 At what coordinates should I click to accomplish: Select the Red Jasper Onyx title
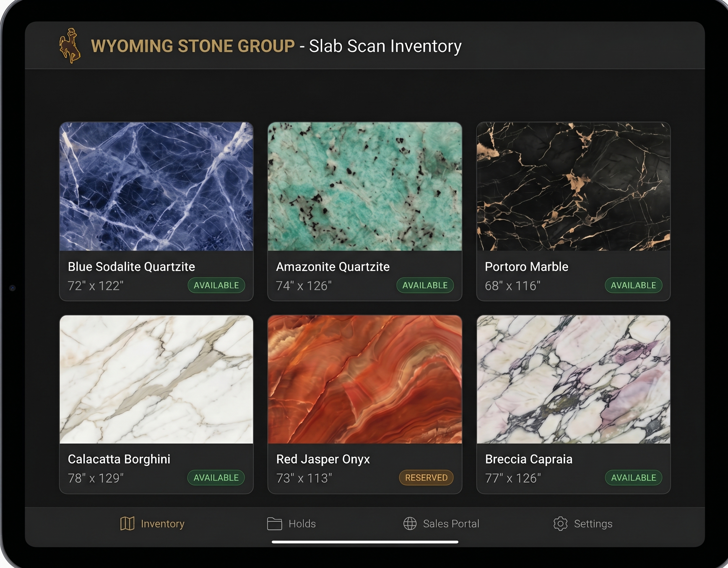click(323, 459)
